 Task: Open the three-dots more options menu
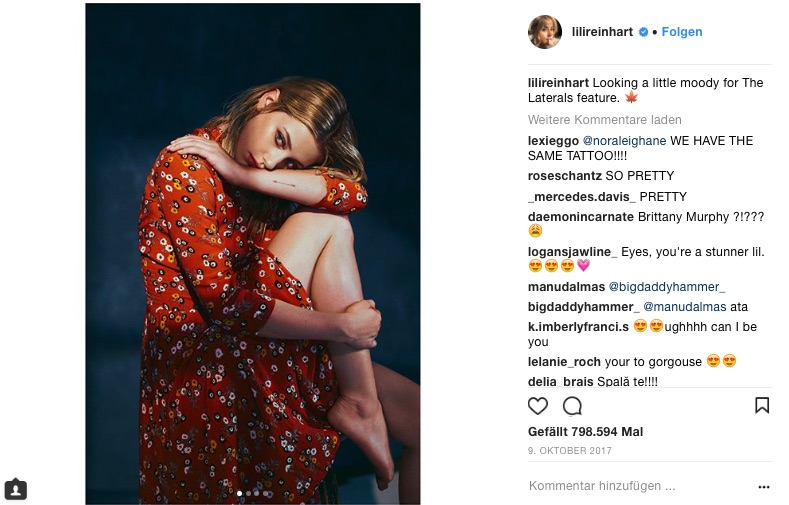(x=764, y=487)
